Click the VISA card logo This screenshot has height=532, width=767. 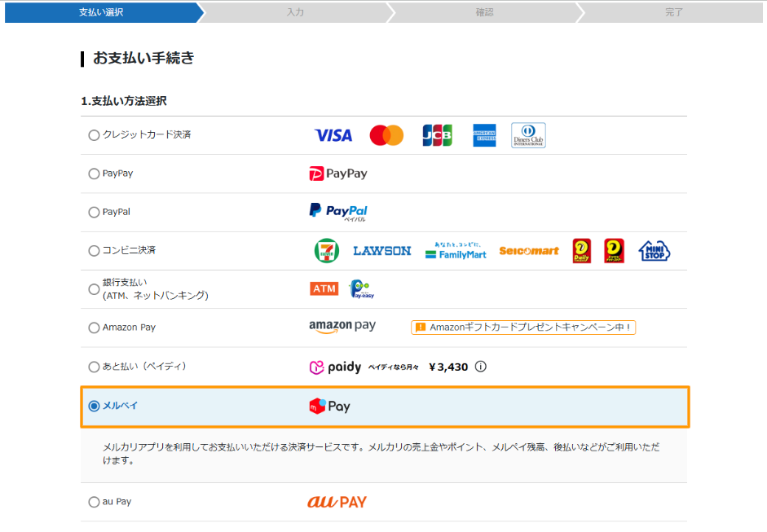coord(333,135)
